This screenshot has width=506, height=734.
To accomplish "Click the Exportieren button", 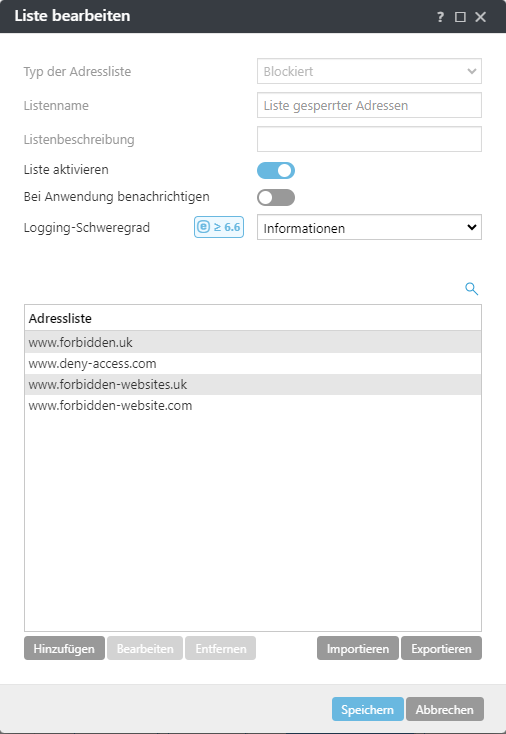I will (441, 648).
